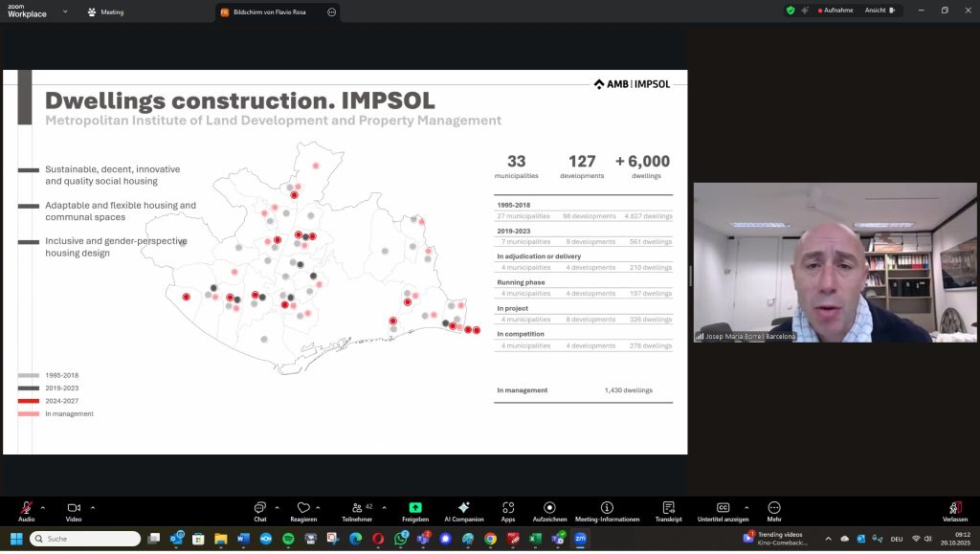Turn on camera with the Video button
Image resolution: width=980 pixels, height=554 pixels.
(x=74, y=508)
